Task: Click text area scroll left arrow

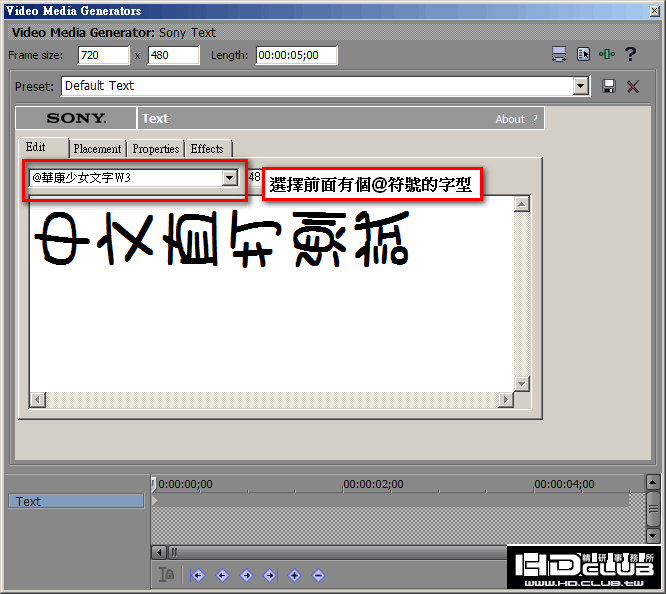Action: pyautogui.click(x=38, y=400)
